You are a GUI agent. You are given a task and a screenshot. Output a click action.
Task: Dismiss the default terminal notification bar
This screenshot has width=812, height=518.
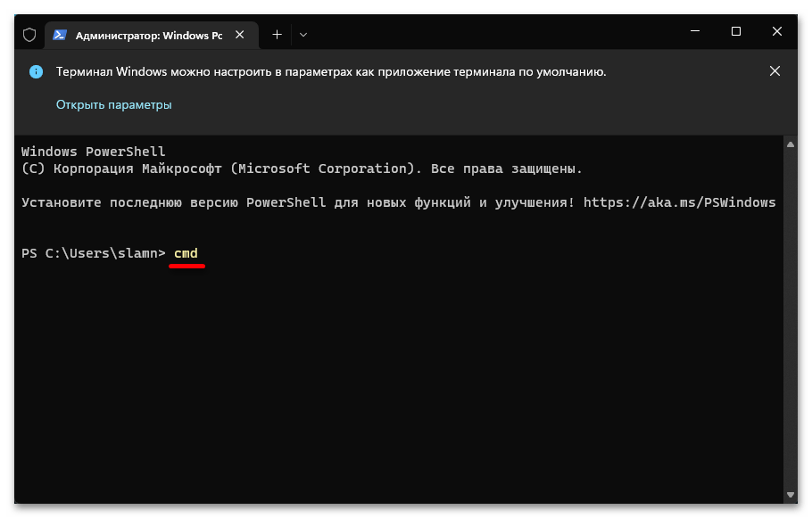(x=775, y=71)
